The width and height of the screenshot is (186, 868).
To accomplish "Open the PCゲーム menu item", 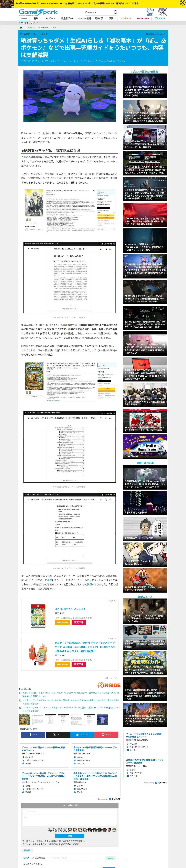I will point(50,19).
